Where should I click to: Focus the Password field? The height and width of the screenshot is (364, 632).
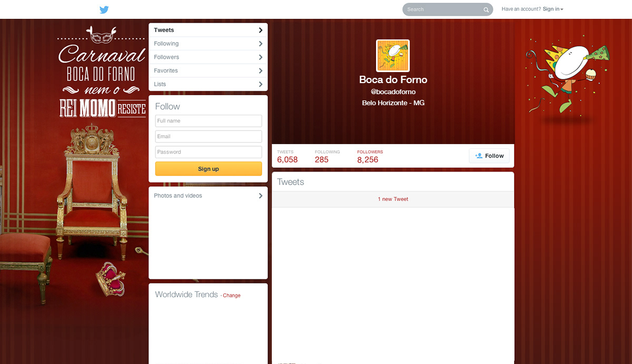click(x=209, y=152)
